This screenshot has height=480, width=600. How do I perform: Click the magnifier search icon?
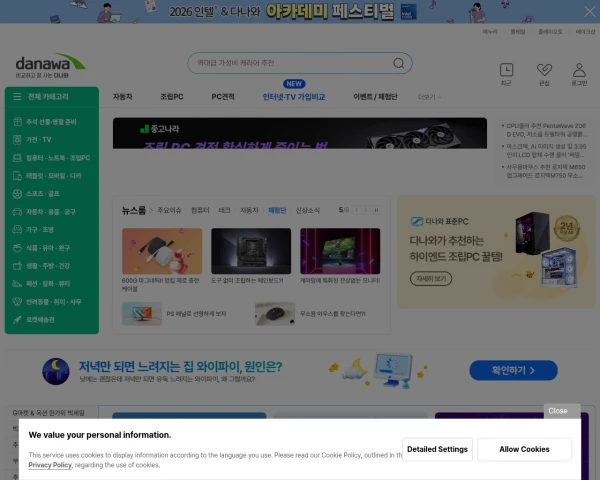(399, 63)
